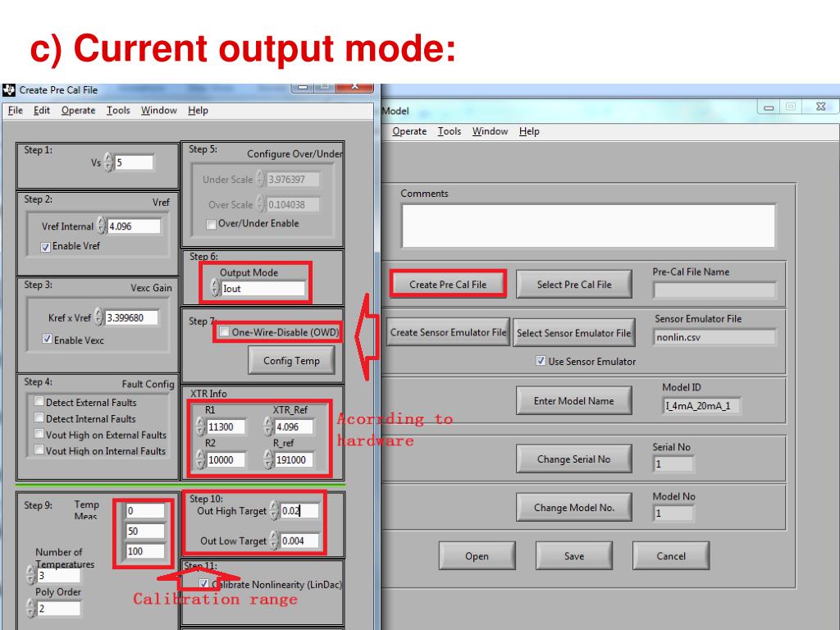840x630 pixels.
Task: Open Tools menu in Model window
Action: [x=450, y=131]
